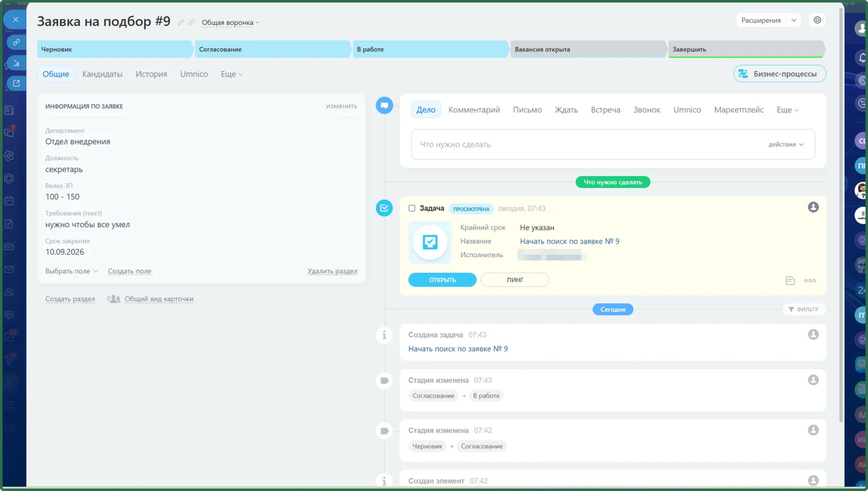Open settings via the gear icon

[x=817, y=20]
